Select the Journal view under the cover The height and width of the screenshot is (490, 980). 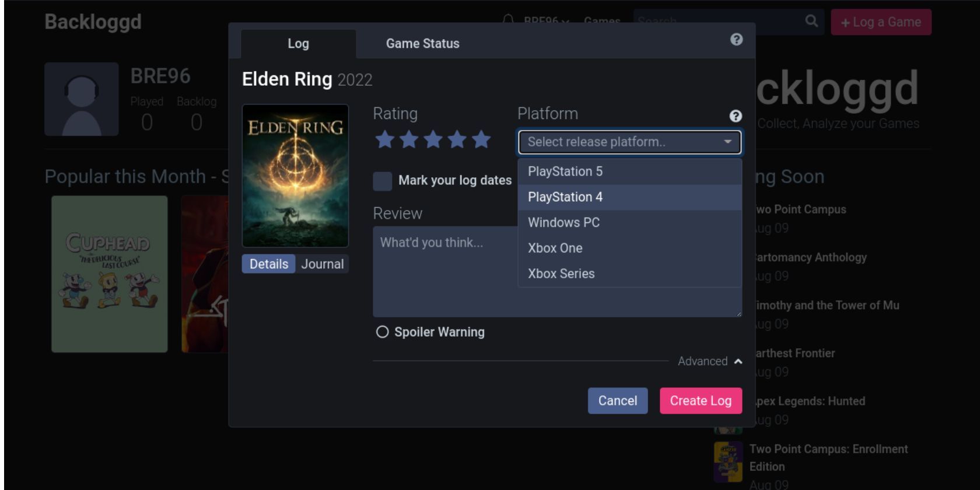click(322, 264)
